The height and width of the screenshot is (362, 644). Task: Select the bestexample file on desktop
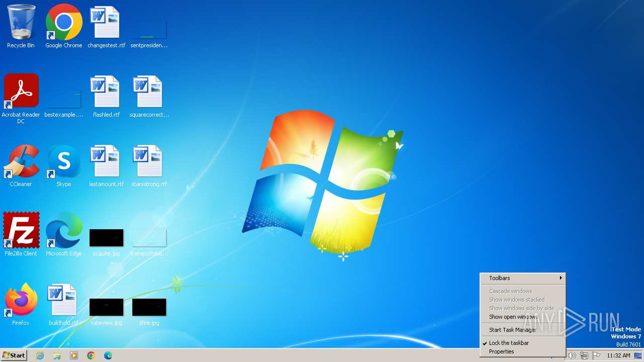coord(64,103)
